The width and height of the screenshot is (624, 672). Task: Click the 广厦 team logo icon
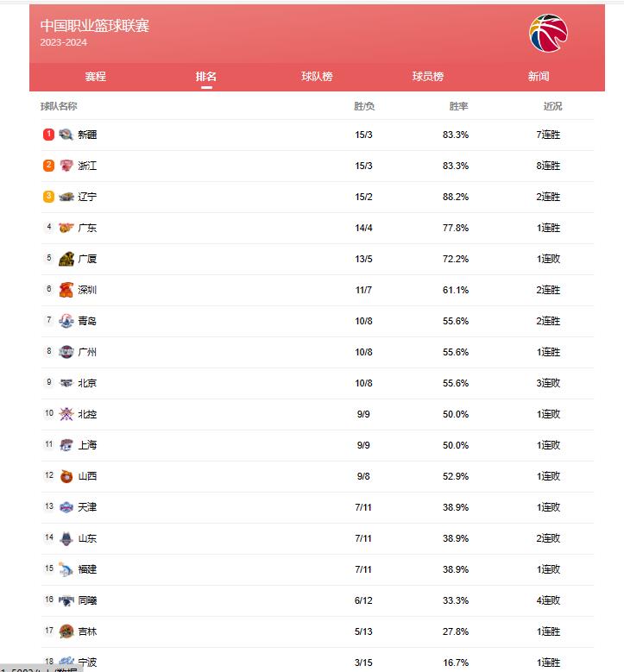coord(66,259)
